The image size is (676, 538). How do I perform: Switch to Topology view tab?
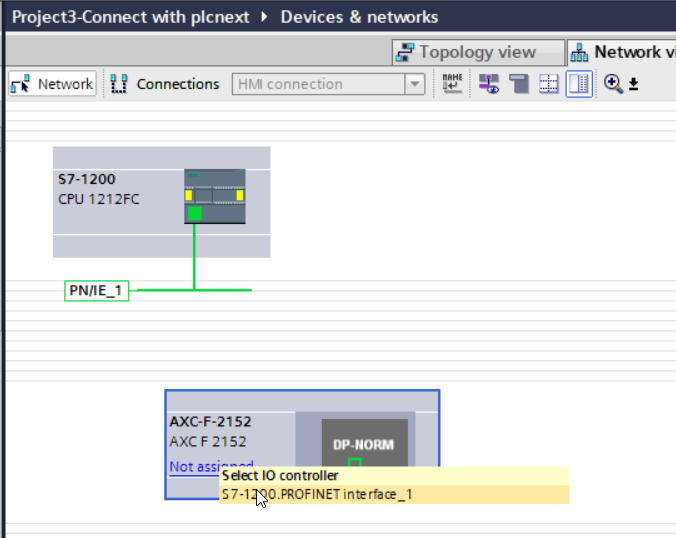pos(478,52)
